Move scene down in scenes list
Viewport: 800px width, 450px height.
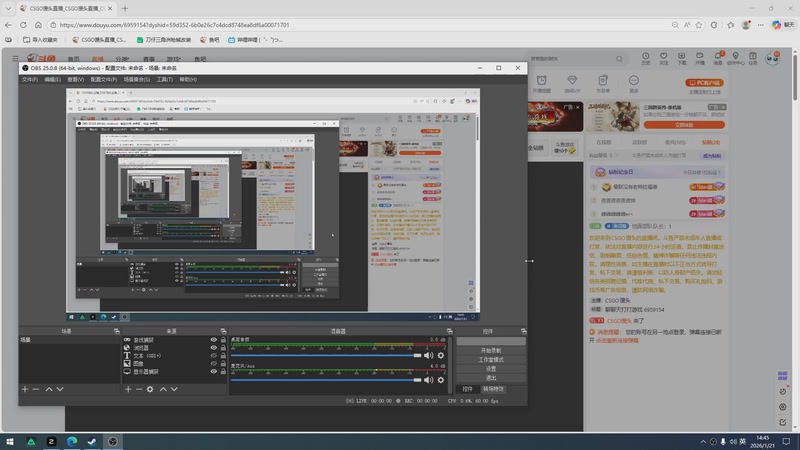60,389
